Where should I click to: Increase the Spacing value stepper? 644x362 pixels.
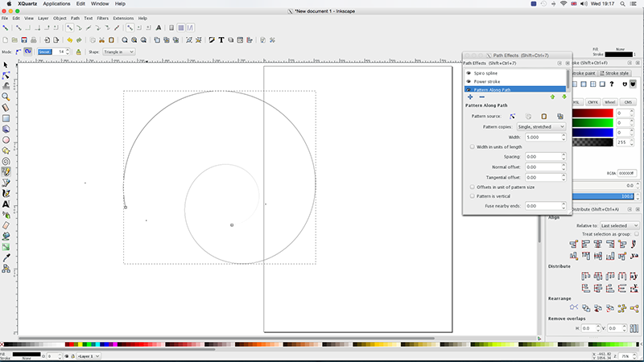pos(563,154)
